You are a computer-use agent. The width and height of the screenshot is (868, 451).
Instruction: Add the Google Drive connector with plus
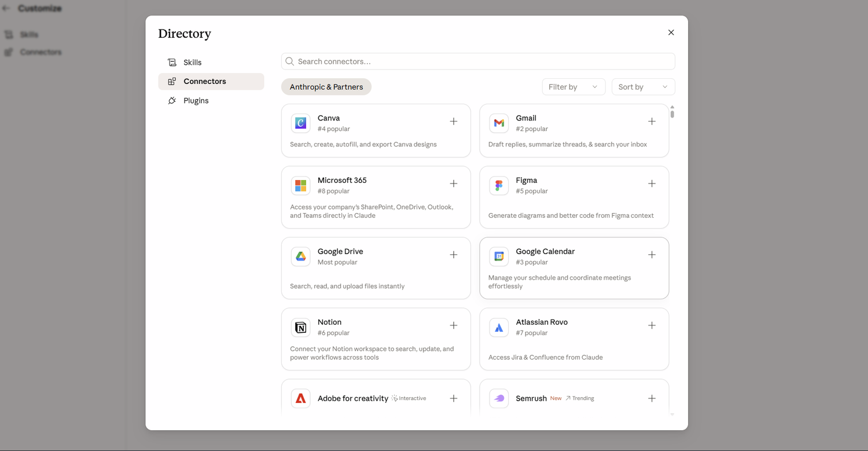[x=454, y=255]
